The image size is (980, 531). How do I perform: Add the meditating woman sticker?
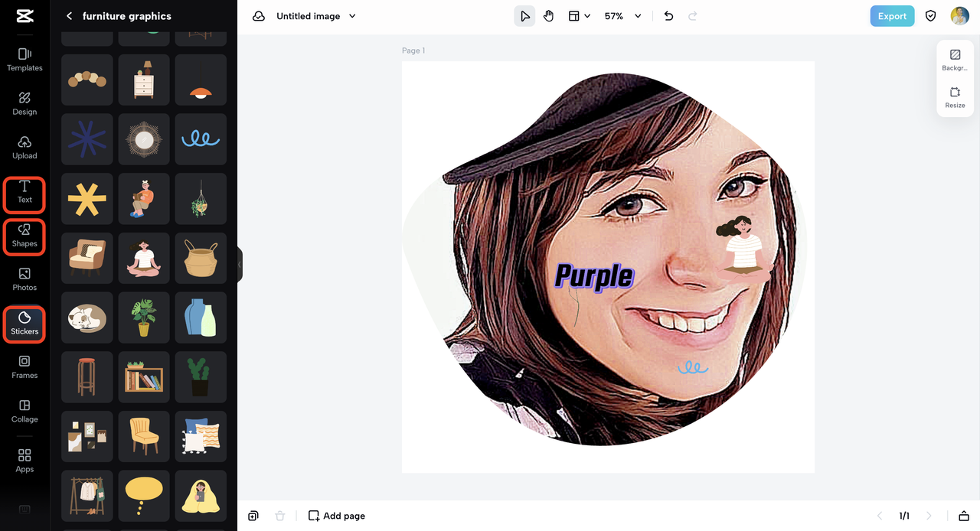(144, 258)
